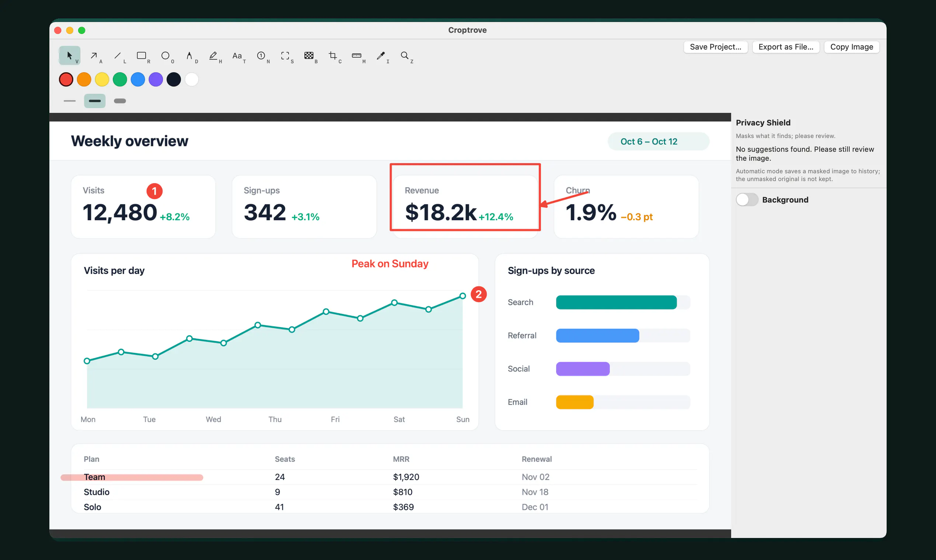
Task: Click the 'Nov 18' renewal cell
Action: [x=535, y=492]
